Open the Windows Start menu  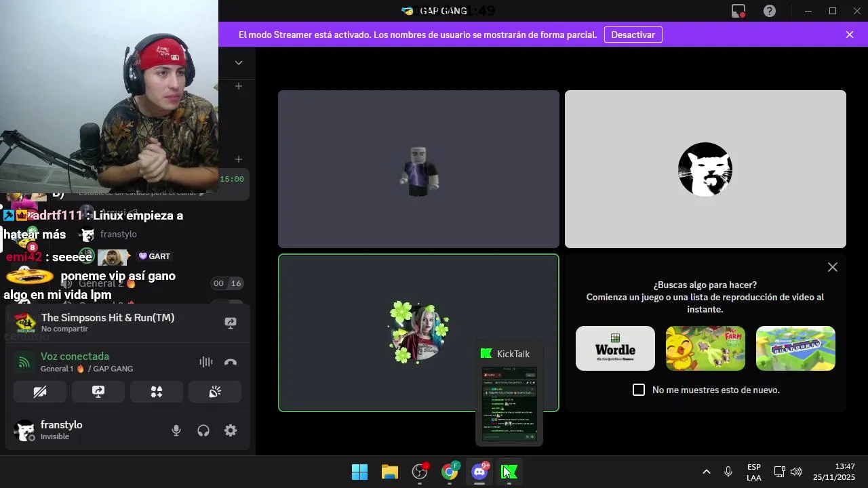[x=360, y=472]
